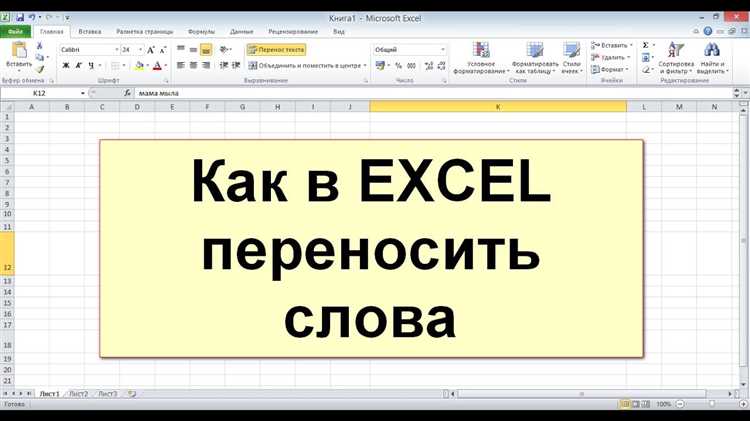
Task: Click the Accounting number format icon
Action: coord(380,66)
